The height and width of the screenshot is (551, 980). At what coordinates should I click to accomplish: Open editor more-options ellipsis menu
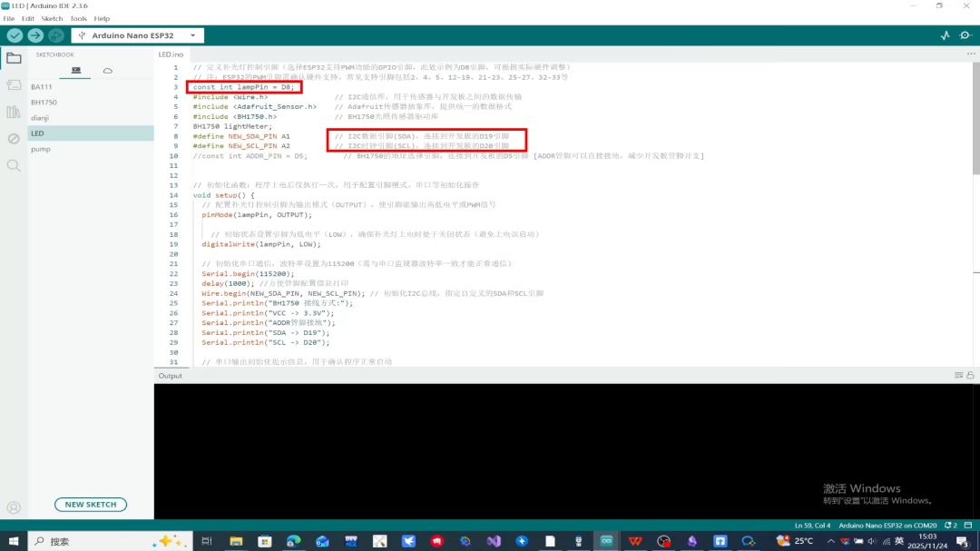(x=971, y=54)
